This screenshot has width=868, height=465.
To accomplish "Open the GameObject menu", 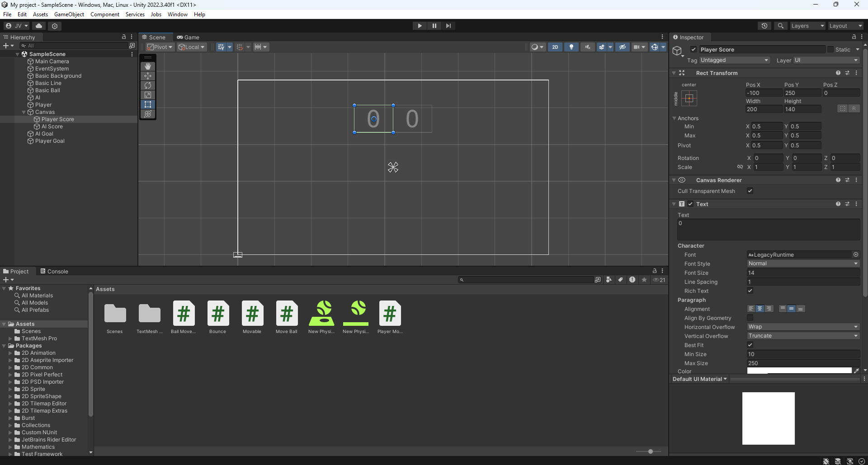I will point(69,14).
